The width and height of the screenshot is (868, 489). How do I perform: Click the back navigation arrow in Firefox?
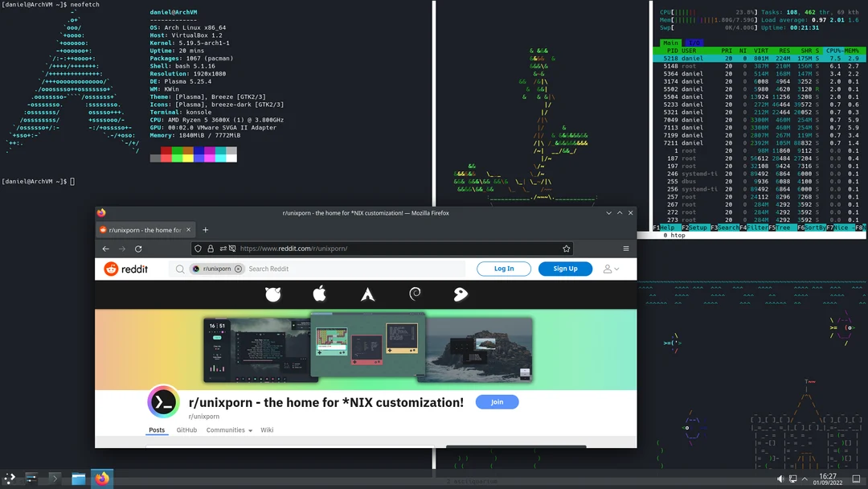tap(105, 249)
